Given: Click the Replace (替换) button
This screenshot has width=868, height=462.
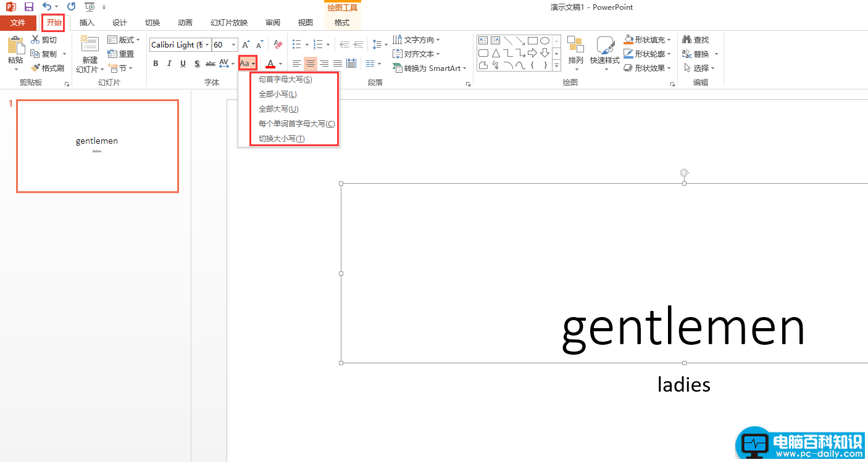Looking at the screenshot, I should pos(696,54).
